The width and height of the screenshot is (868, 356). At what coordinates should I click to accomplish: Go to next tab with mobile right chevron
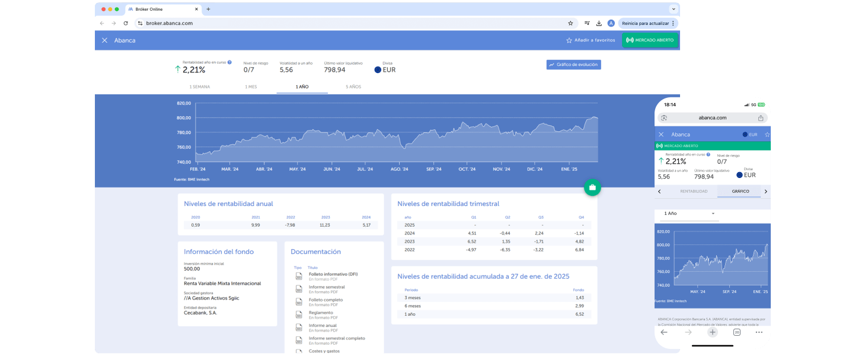coord(765,192)
